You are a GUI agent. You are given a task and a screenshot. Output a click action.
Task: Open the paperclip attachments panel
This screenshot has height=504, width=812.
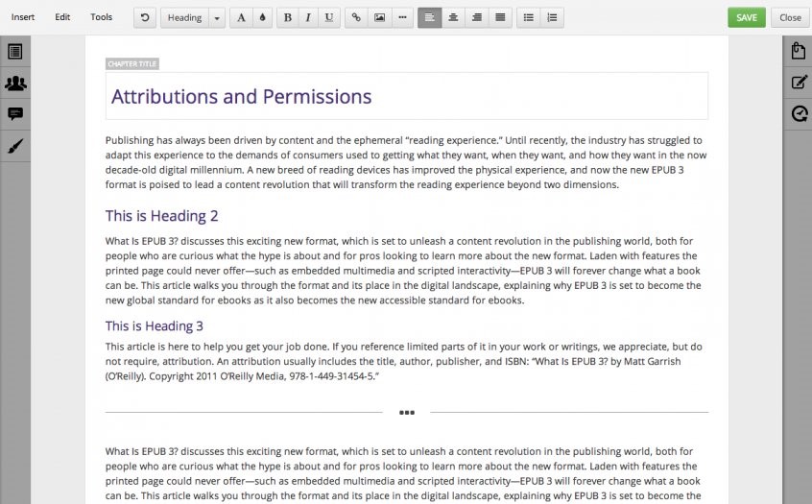click(798, 51)
